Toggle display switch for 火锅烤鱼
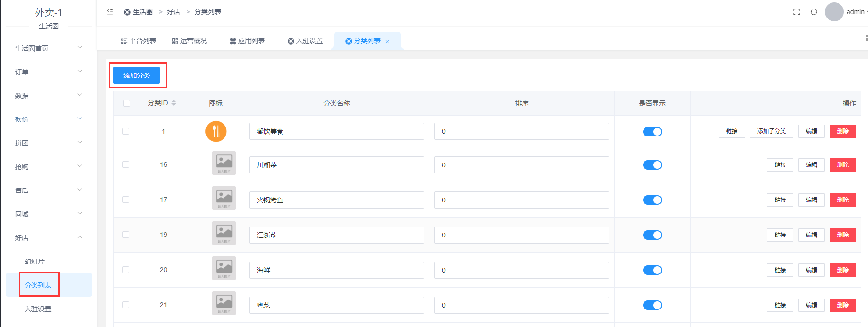 point(653,200)
